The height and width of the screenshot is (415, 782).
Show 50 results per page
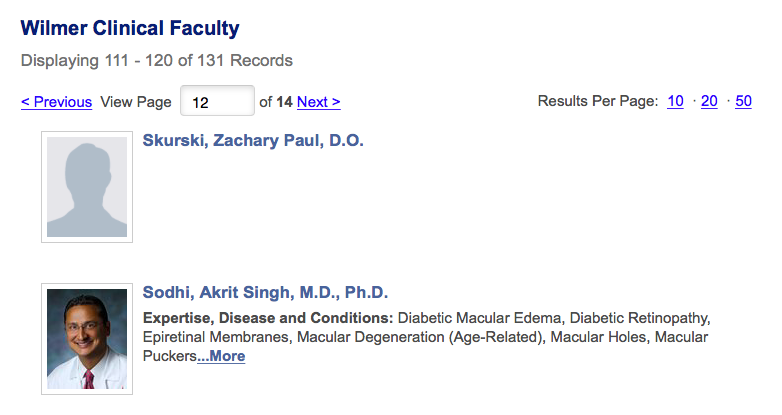(743, 101)
